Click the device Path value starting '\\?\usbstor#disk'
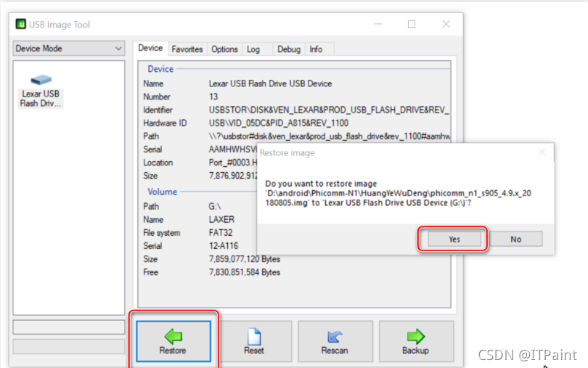588x368 pixels. click(330, 136)
